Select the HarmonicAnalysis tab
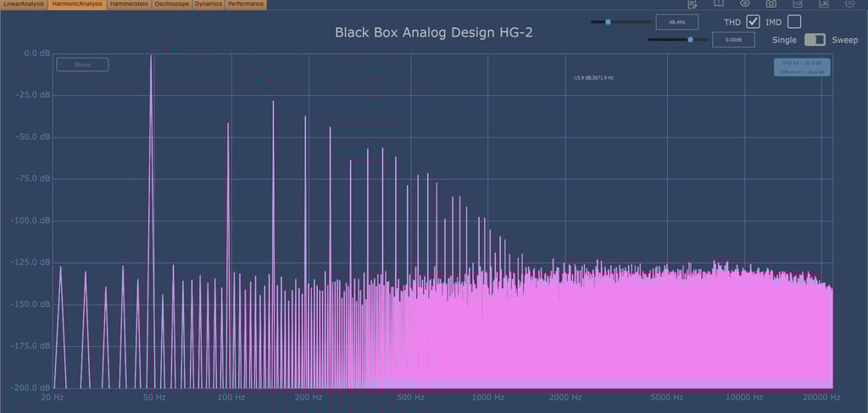This screenshot has height=413, width=868. pyautogui.click(x=77, y=4)
